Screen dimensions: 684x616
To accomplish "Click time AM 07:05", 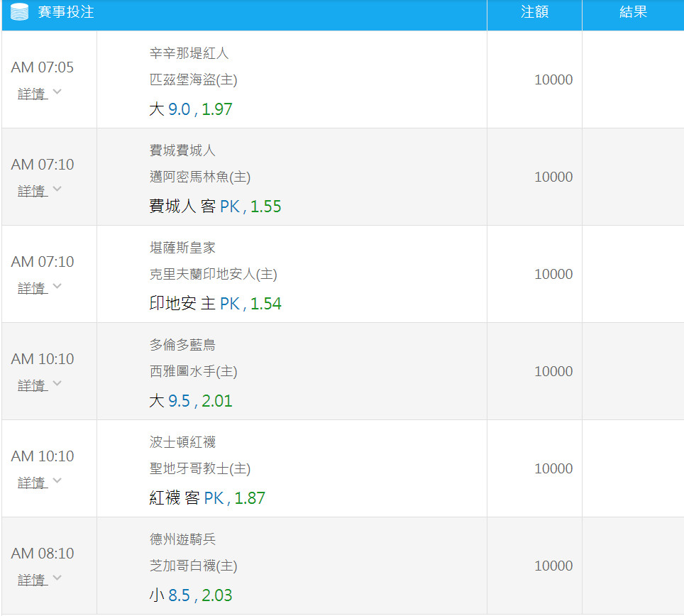I will point(43,67).
